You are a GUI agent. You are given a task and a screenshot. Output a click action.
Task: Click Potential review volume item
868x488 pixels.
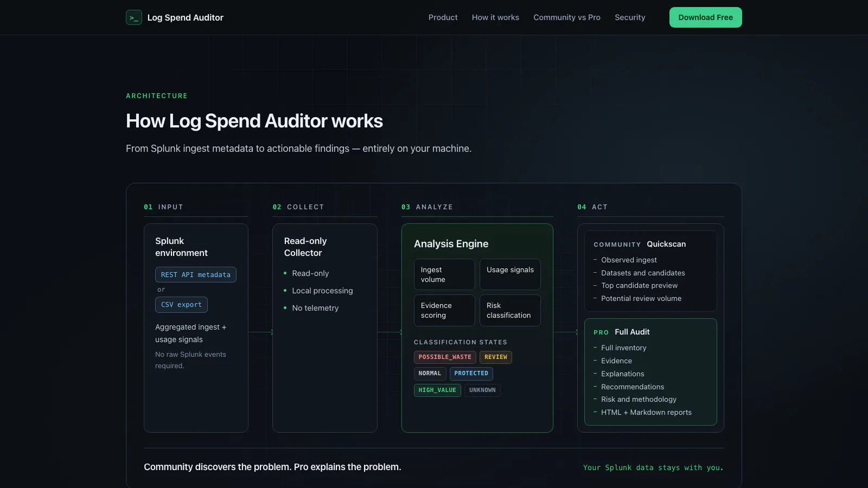point(641,298)
